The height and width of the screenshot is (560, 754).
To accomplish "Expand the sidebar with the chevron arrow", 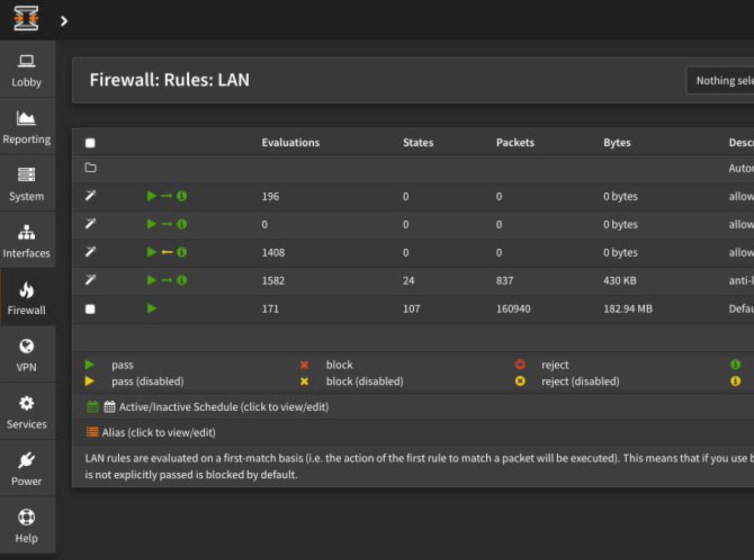I will 64,21.
